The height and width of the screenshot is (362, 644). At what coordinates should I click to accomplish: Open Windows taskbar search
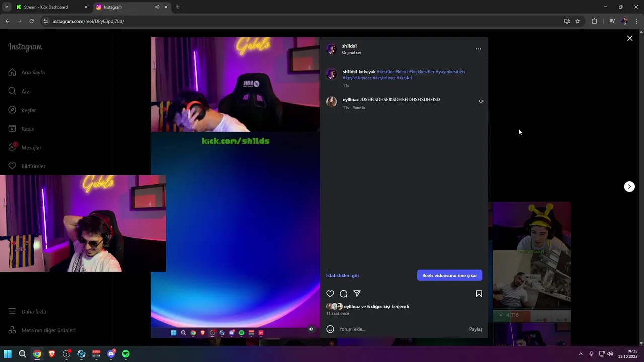22,354
